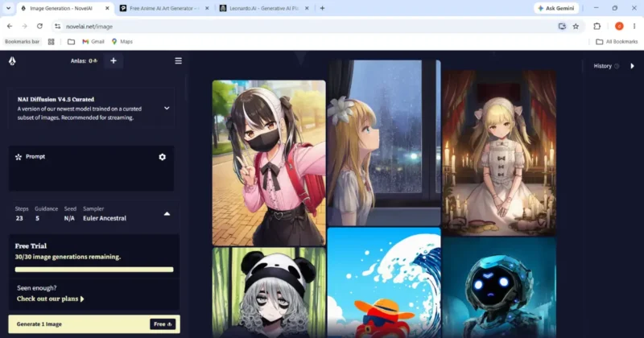Click the Bookmarks bar label
The image size is (644, 338).
click(x=23, y=42)
